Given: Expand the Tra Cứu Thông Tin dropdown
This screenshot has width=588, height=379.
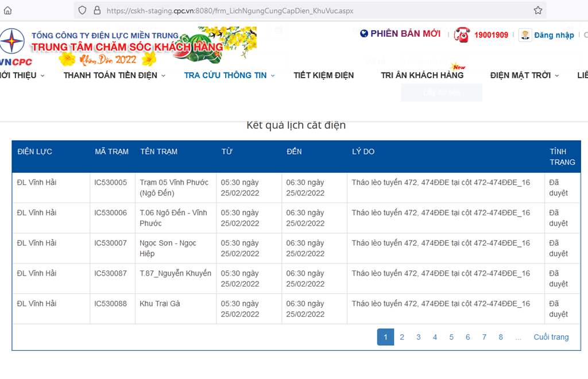Looking at the screenshot, I should tap(229, 75).
